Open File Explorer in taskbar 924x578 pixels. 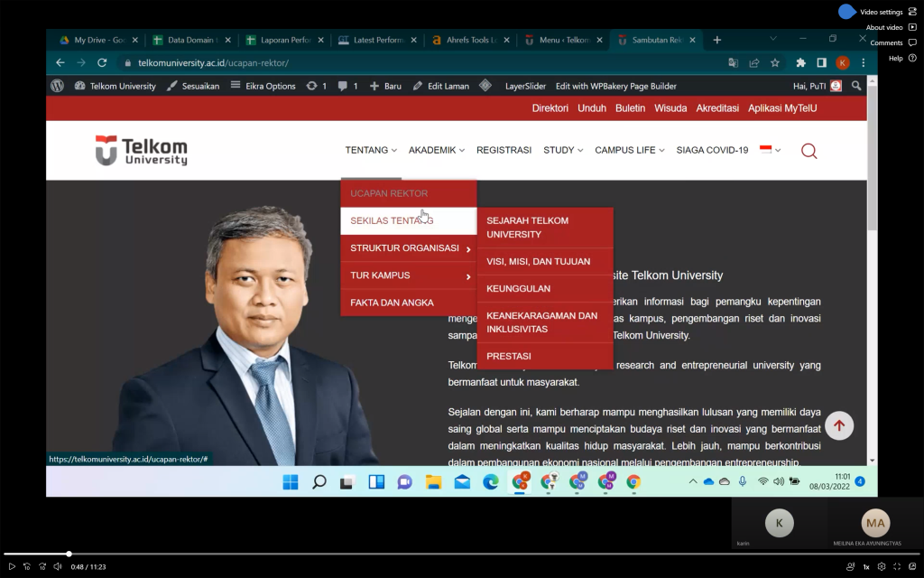[x=434, y=482]
